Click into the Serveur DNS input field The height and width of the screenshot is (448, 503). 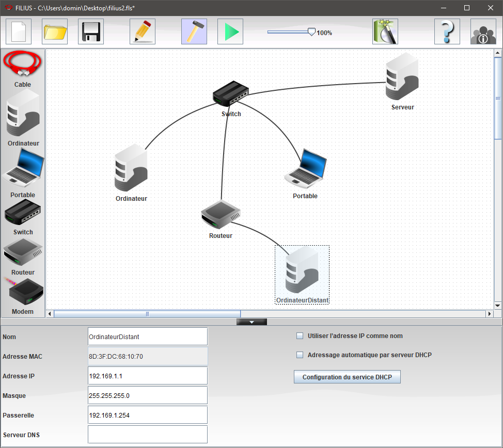(x=148, y=435)
